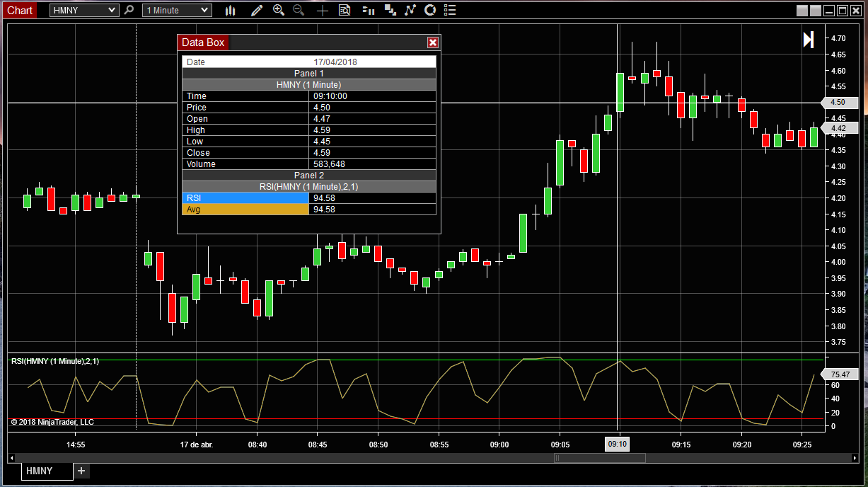Click the 09:10 time axis marker
868x487 pixels.
coord(618,445)
